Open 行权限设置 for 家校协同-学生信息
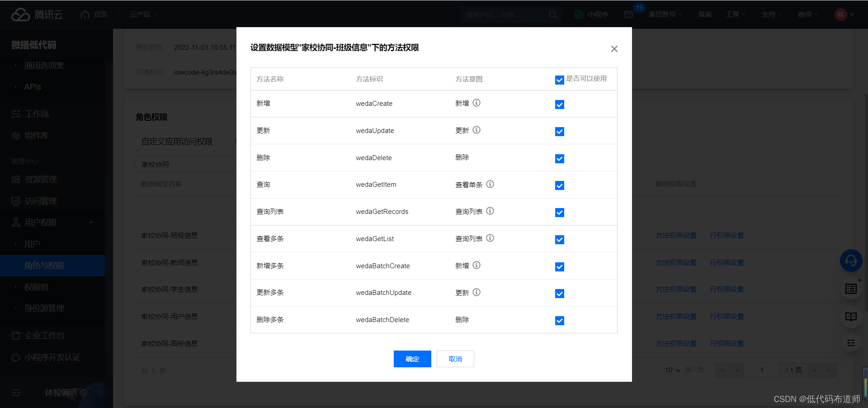The width and height of the screenshot is (868, 408). [726, 289]
